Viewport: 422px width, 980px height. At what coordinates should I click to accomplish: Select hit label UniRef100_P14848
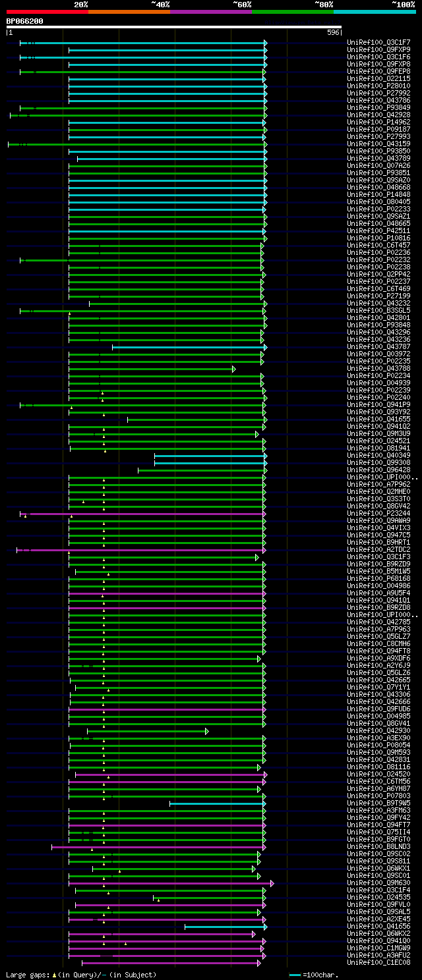tap(378, 195)
